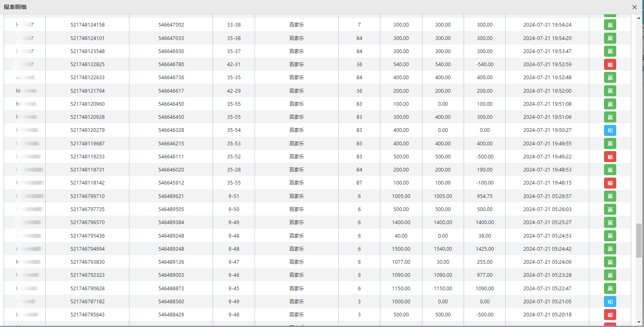Select order number 521748121794 cell
Viewport: 644px width, 327px height.
point(87,91)
